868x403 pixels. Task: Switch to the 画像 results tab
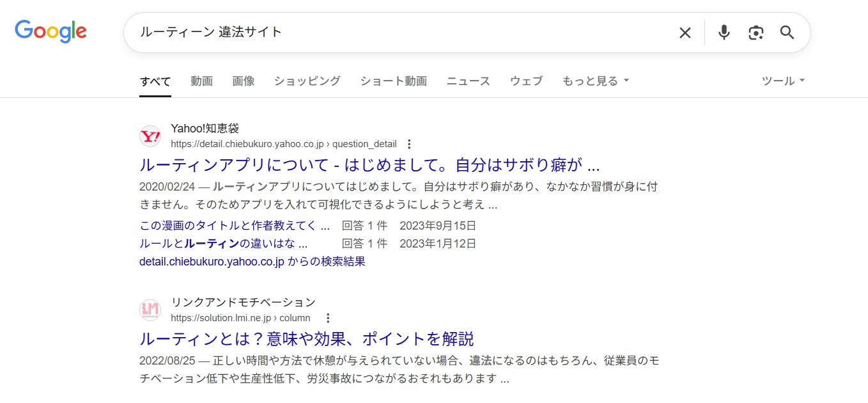coord(244,81)
